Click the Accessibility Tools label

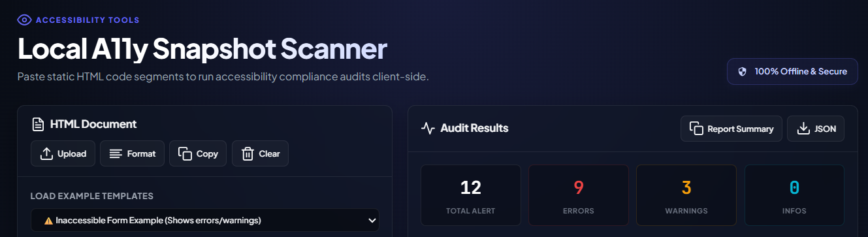[x=88, y=20]
